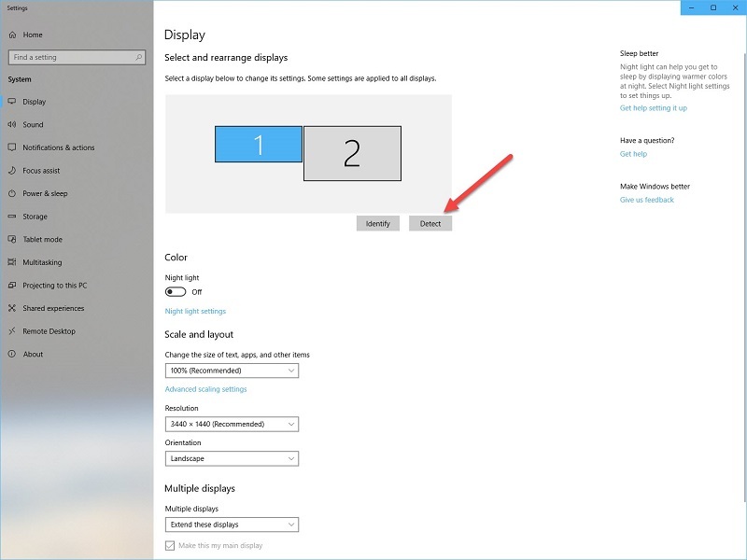Image resolution: width=747 pixels, height=560 pixels.
Task: Open Focus assist settings
Action: pyautogui.click(x=42, y=170)
